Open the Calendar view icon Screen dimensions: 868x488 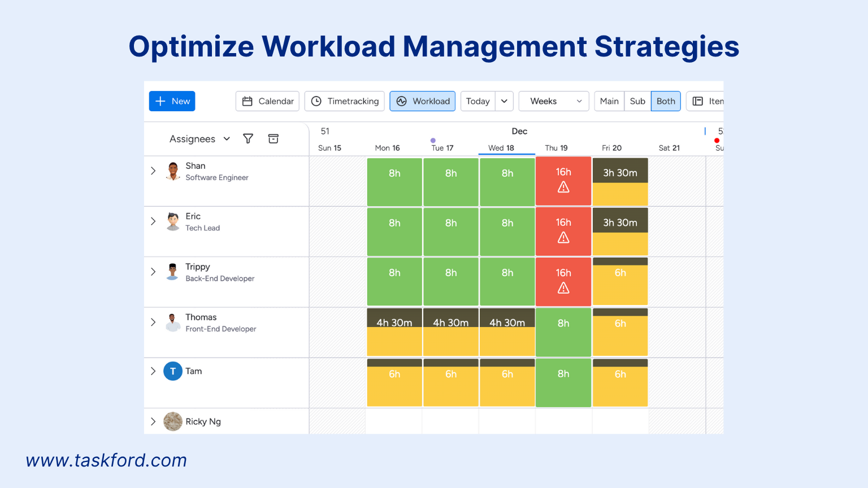tap(248, 101)
